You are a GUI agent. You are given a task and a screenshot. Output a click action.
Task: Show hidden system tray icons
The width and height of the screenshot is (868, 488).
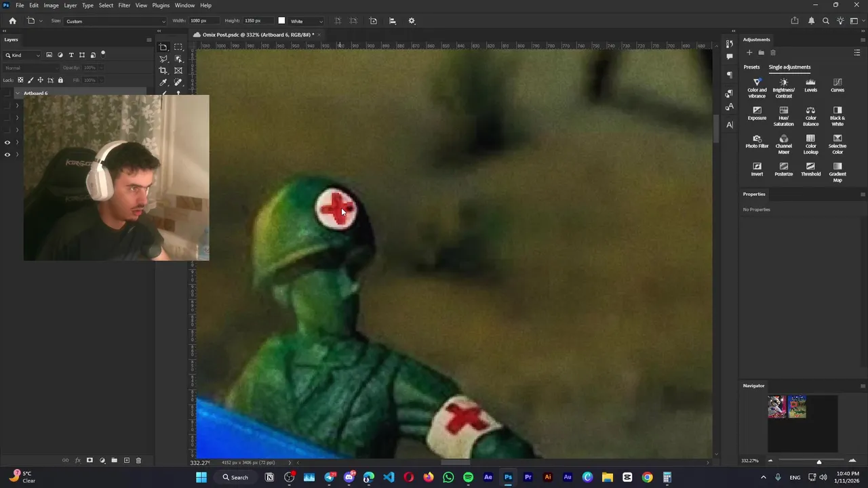point(763,477)
